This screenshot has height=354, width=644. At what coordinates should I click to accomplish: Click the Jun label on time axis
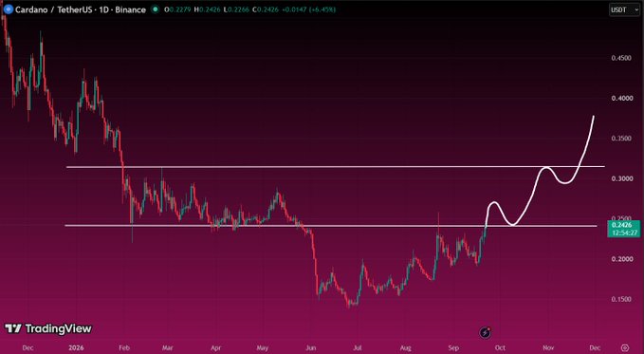coord(311,348)
